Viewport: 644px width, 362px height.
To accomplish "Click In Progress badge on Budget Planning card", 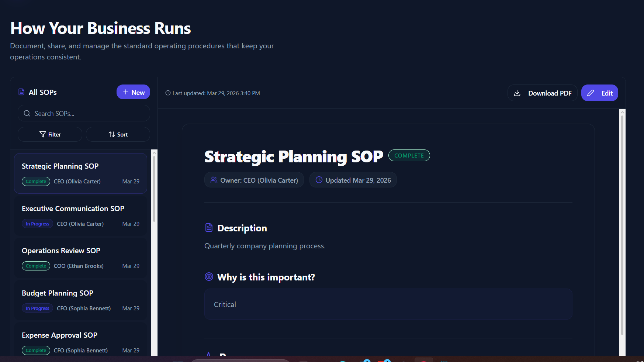I will click(37, 308).
